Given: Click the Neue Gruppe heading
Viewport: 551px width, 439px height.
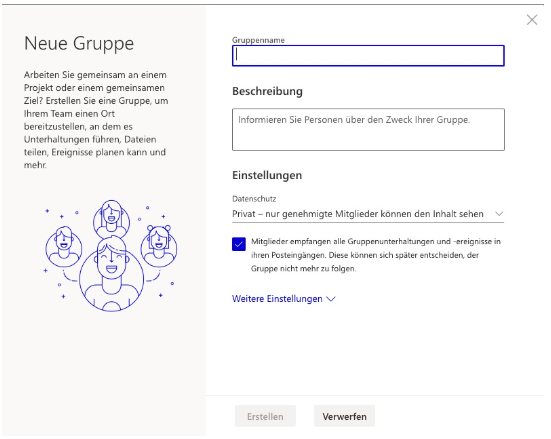Looking at the screenshot, I should (x=79, y=44).
